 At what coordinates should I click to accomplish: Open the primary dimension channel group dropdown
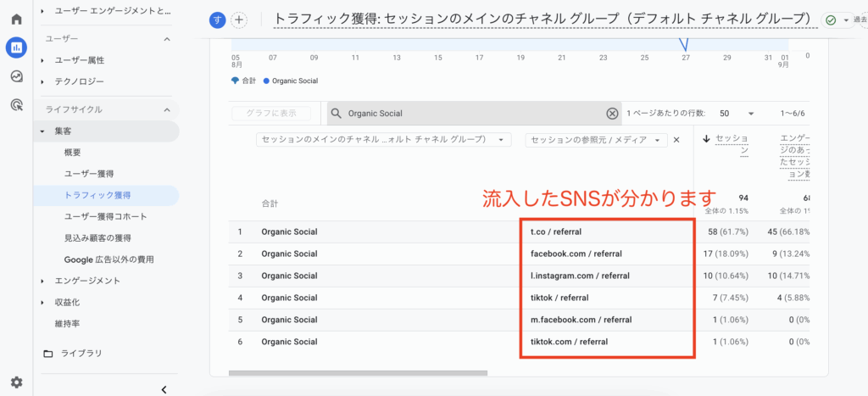[x=384, y=140]
